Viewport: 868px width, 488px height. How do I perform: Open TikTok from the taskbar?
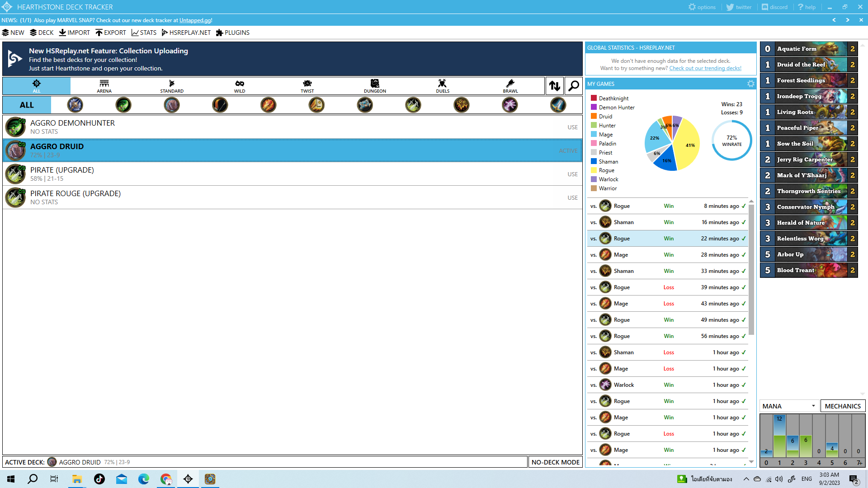click(99, 479)
